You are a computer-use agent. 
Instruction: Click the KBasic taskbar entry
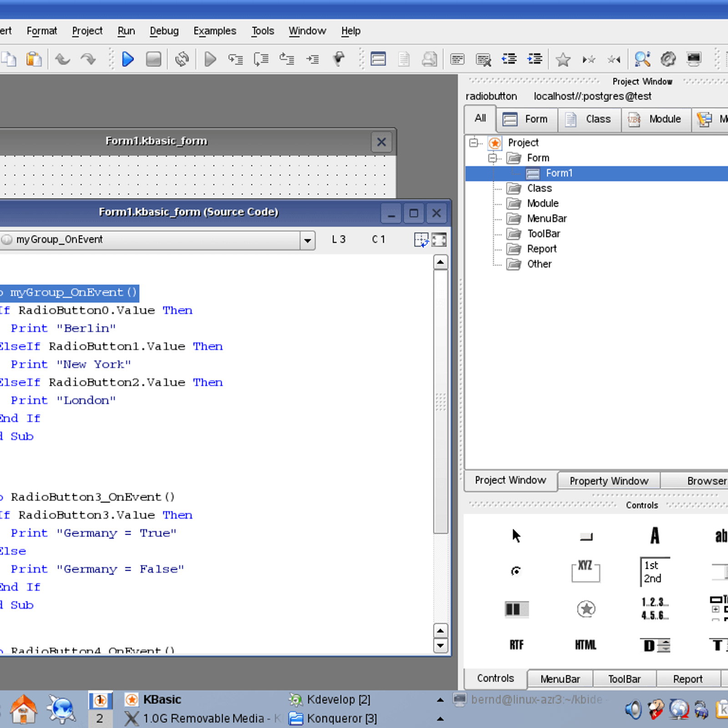click(x=153, y=699)
